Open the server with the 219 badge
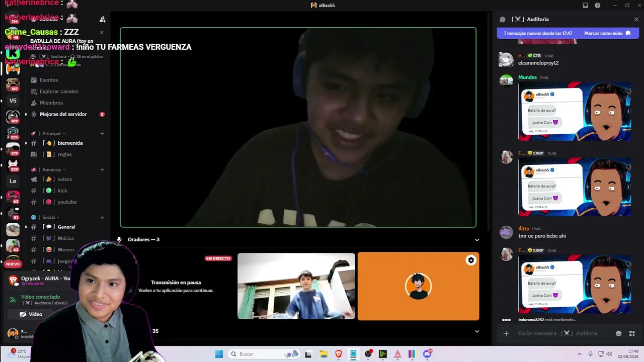Image resolution: width=644 pixels, height=362 pixels. pyautogui.click(x=13, y=149)
